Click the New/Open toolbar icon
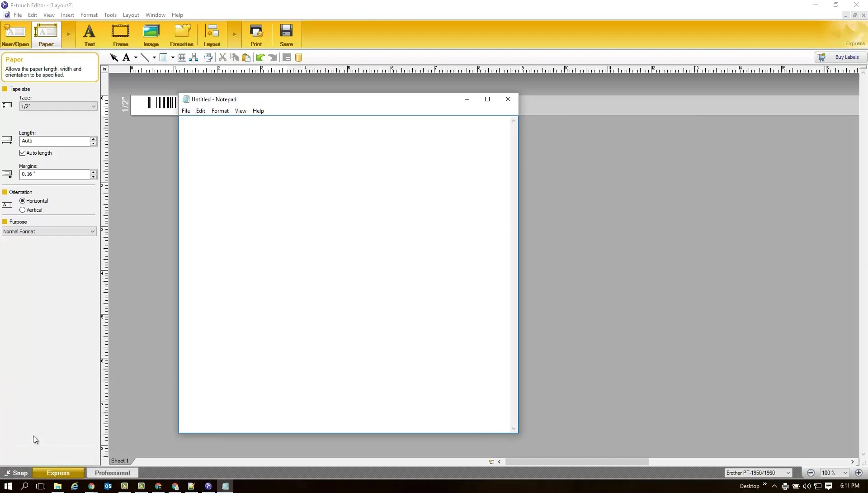 point(15,35)
